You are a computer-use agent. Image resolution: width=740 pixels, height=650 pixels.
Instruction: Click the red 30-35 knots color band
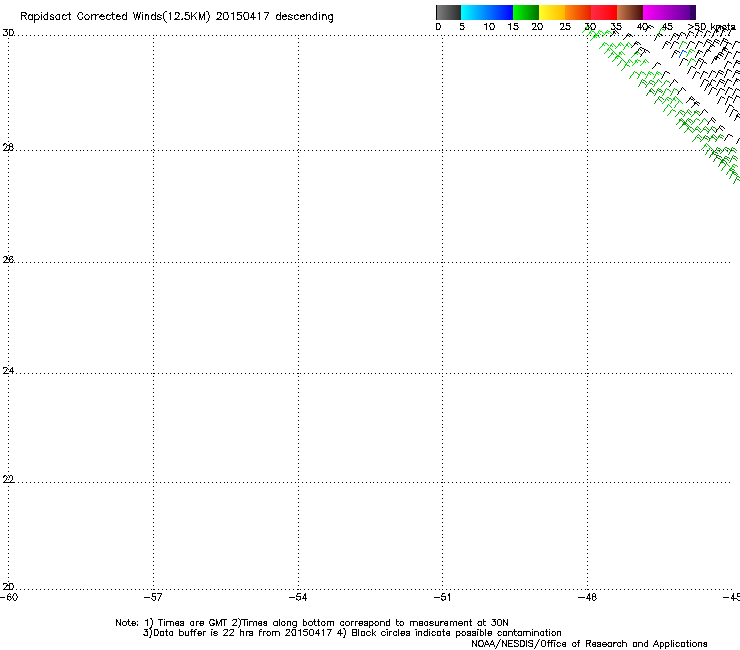click(x=604, y=12)
